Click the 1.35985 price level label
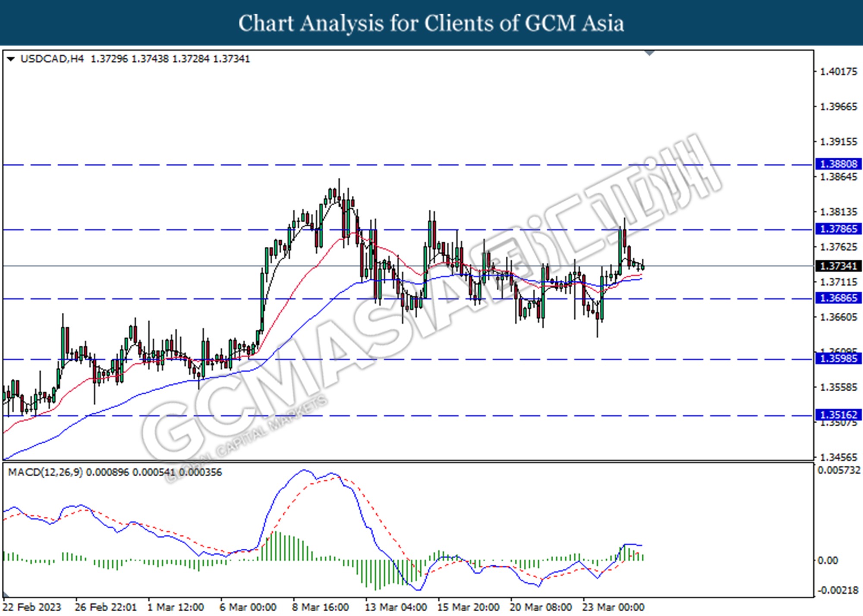The width and height of the screenshot is (863, 616). (x=838, y=358)
